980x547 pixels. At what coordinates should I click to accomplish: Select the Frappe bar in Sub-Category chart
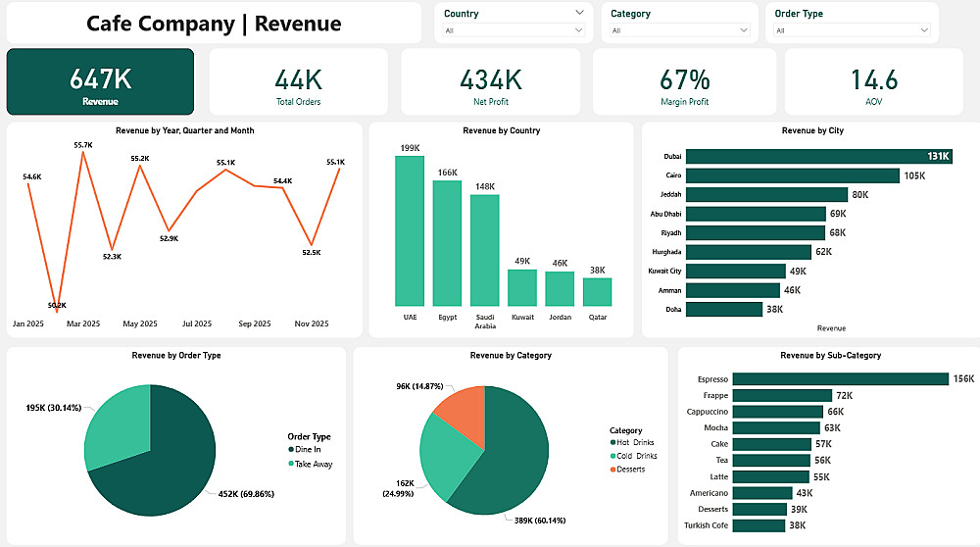pos(782,396)
